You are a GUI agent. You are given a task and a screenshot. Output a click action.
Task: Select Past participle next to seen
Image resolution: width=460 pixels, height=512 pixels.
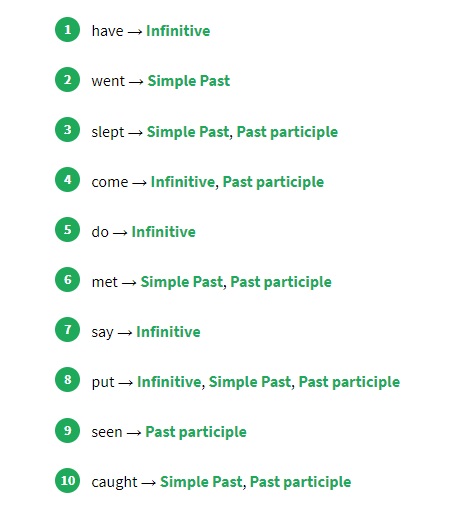click(x=196, y=432)
